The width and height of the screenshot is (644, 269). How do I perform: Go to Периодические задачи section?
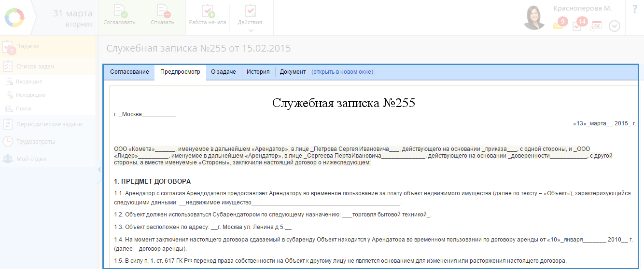pos(49,124)
